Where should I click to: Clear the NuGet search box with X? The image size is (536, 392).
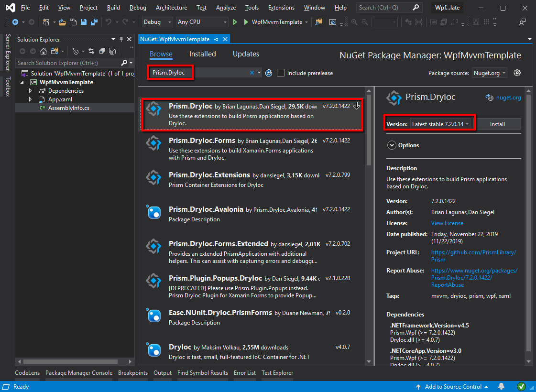[x=252, y=73]
